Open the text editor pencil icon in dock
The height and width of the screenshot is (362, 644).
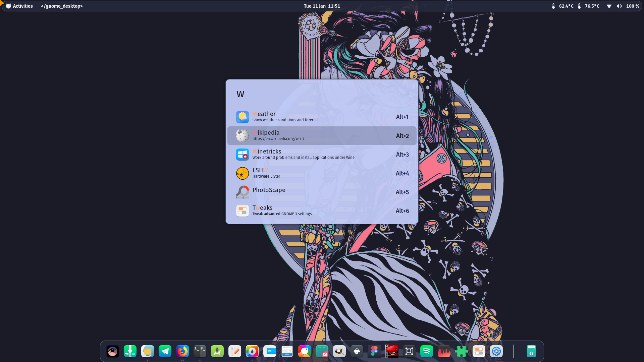point(235,351)
